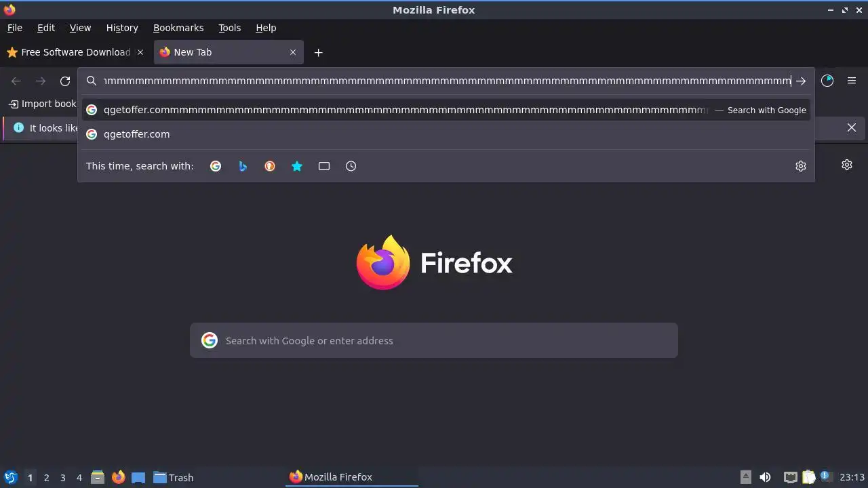This screenshot has height=488, width=868.
Task: Switch to workspace 4
Action: click(79, 478)
